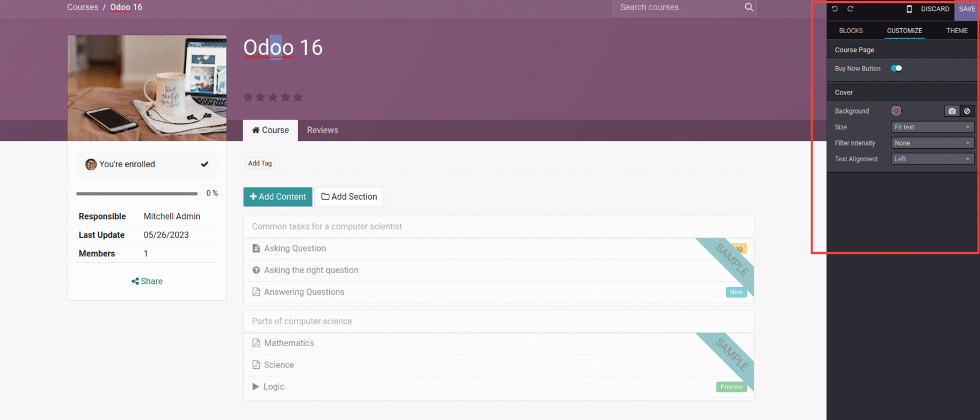Click the New badge on Answering Questions
Screen dimensions: 980x420
click(x=736, y=292)
